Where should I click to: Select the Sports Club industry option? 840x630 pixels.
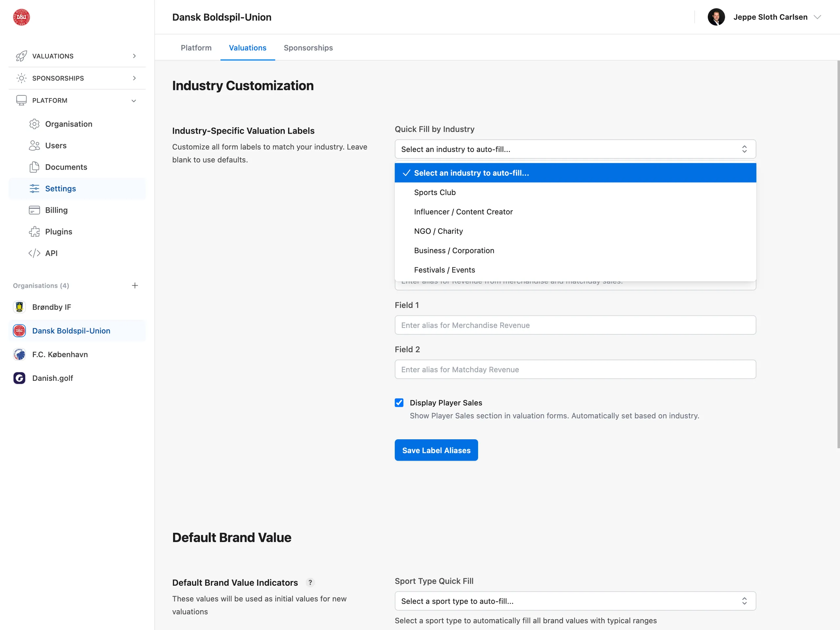click(575, 192)
